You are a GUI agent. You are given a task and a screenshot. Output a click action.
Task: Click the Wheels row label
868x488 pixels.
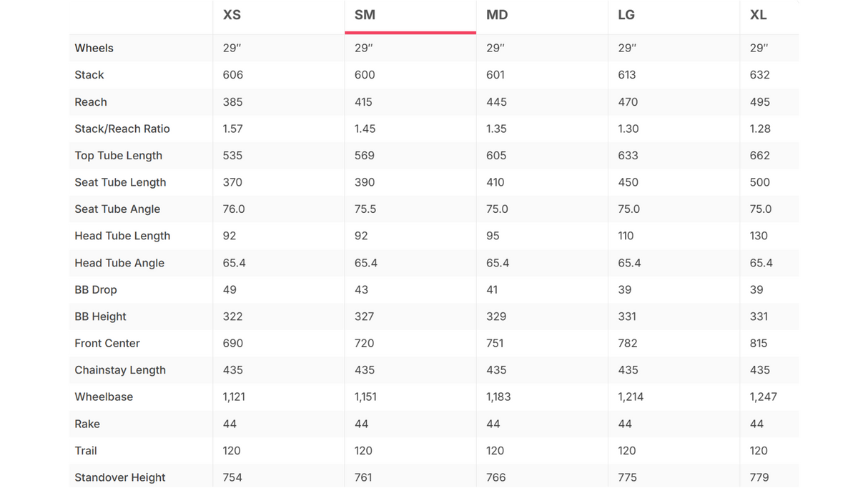(94, 48)
